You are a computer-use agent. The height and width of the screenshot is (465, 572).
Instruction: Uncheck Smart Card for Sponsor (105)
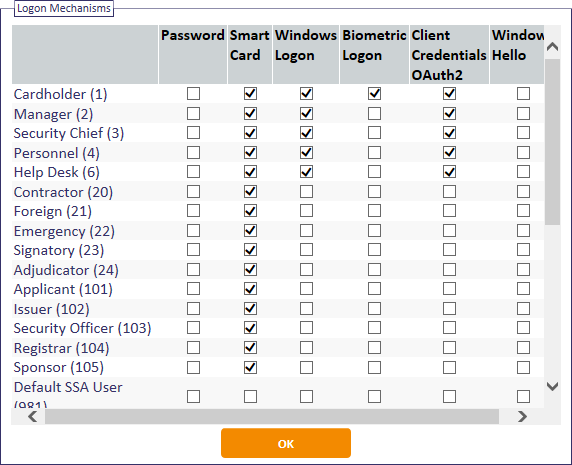click(x=250, y=367)
